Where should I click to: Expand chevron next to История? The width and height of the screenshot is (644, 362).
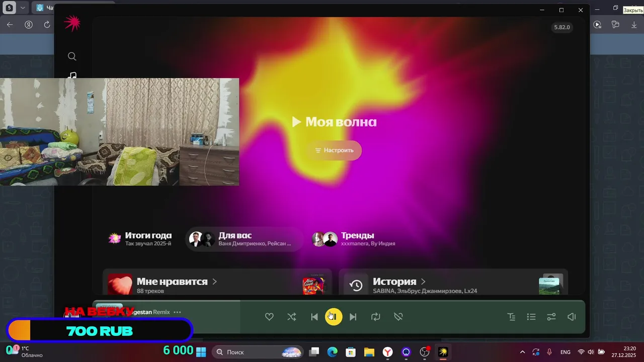pyautogui.click(x=423, y=282)
